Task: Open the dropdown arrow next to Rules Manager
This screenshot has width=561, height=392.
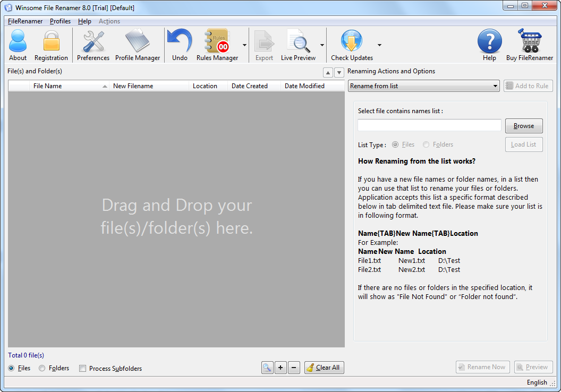Action: (245, 45)
